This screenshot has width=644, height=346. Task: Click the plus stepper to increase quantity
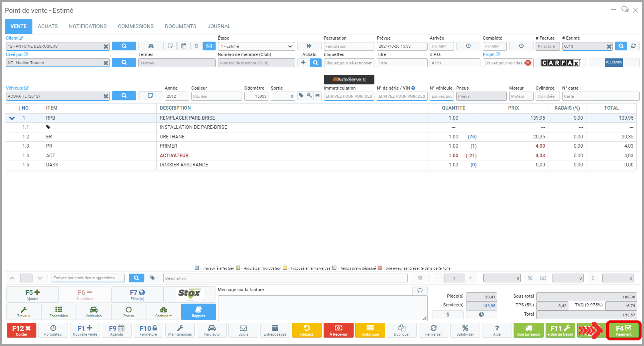[x=470, y=278]
